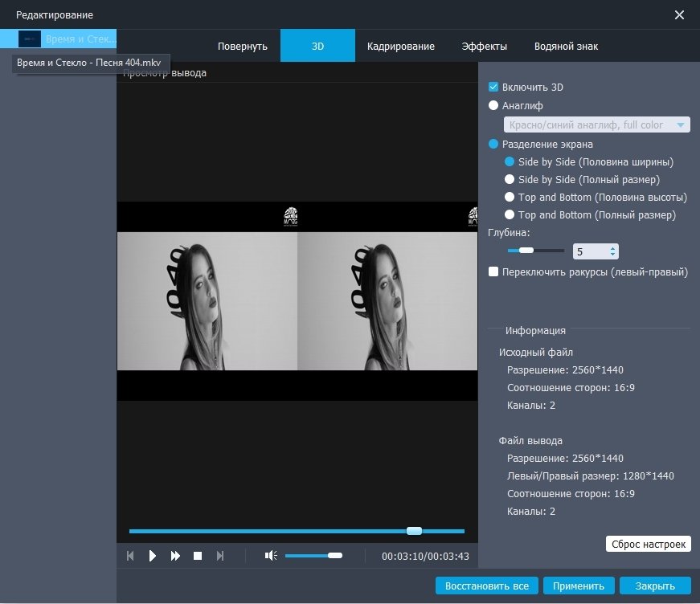
Task: Close the editing window with X
Action: tap(679, 15)
